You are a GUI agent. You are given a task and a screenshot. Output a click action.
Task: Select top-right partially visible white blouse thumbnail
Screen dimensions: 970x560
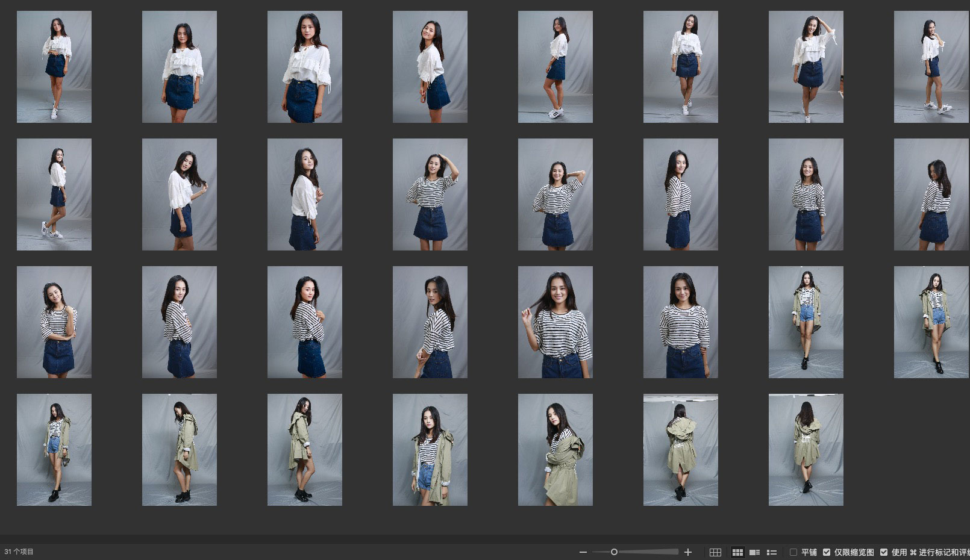pos(931,67)
